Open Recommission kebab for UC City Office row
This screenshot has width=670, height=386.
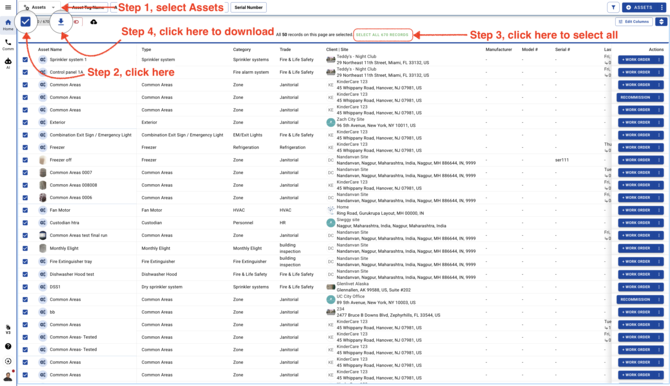click(x=658, y=300)
